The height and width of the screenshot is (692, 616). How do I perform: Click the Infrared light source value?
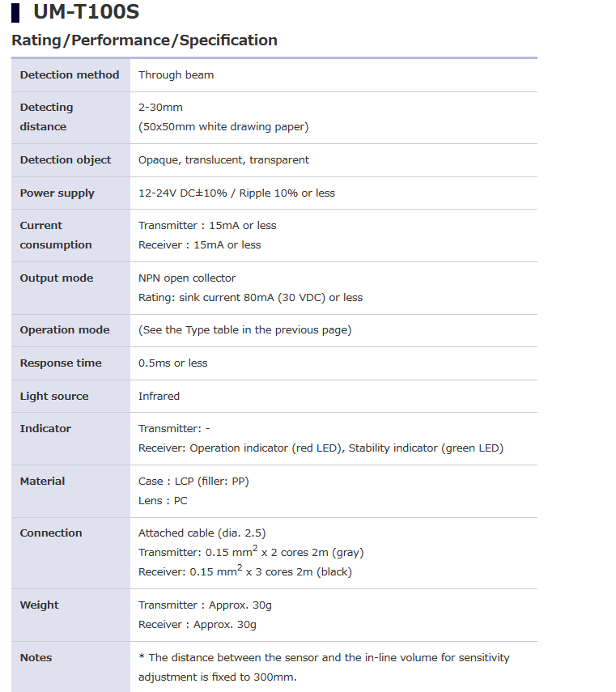pyautogui.click(x=159, y=397)
